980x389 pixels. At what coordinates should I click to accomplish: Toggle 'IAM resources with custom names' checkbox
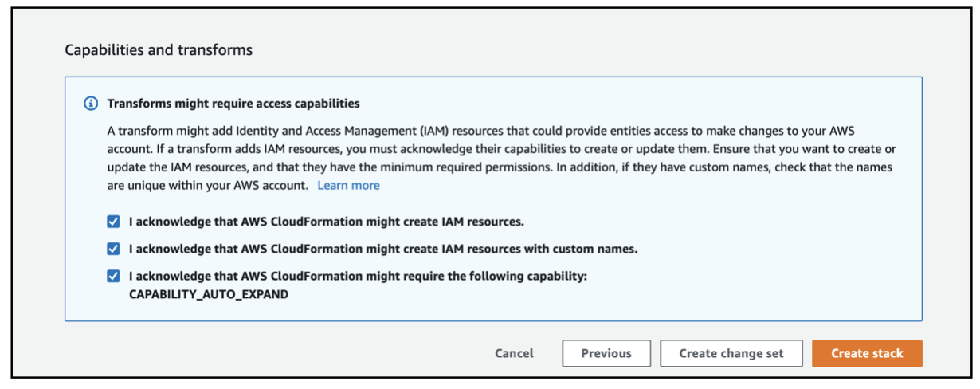(113, 248)
